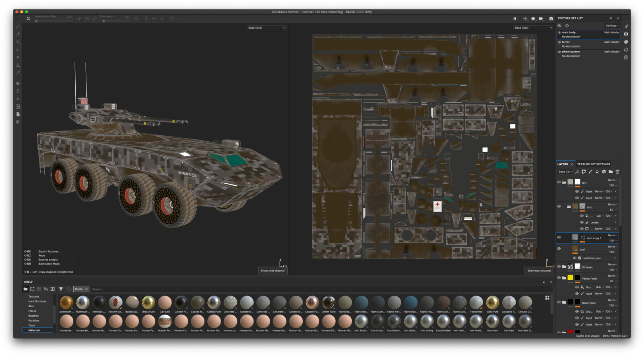Hide the Yellow Paint layer

click(x=559, y=278)
